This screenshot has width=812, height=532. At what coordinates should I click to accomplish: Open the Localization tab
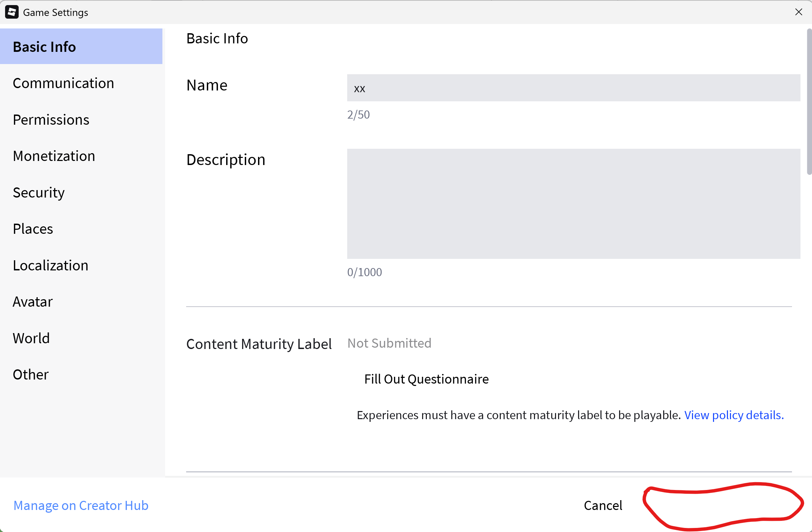51,265
